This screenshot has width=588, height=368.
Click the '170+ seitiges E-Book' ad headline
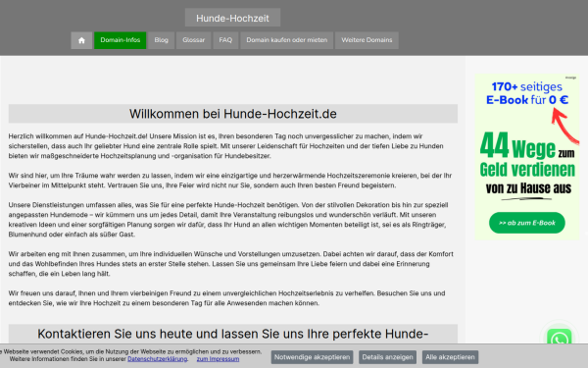tap(527, 93)
